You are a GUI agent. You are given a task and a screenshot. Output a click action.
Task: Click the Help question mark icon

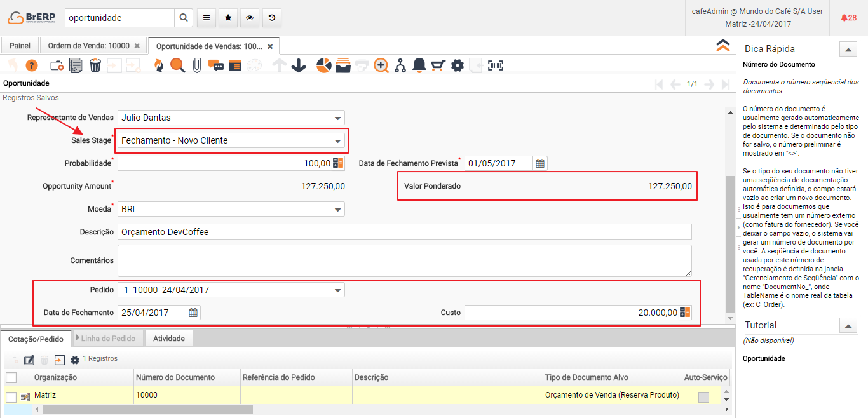click(x=32, y=65)
